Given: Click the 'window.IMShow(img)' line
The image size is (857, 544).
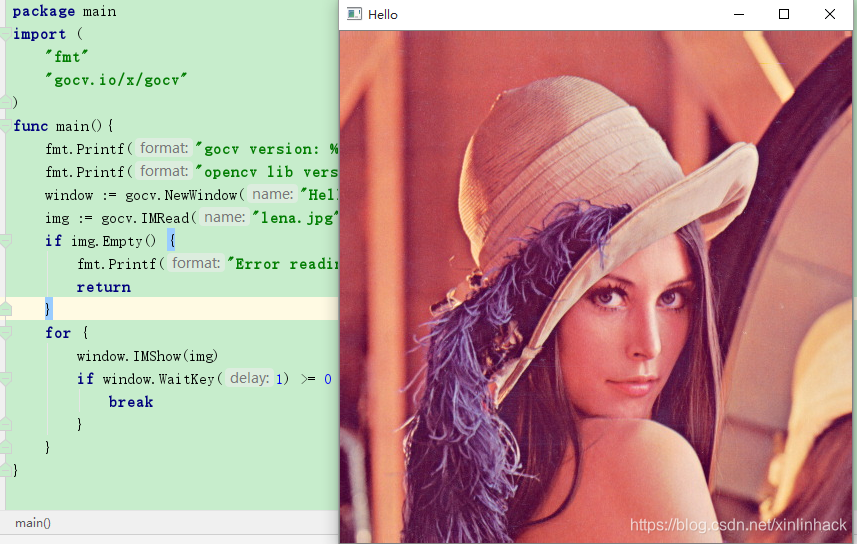Looking at the screenshot, I should [x=147, y=356].
